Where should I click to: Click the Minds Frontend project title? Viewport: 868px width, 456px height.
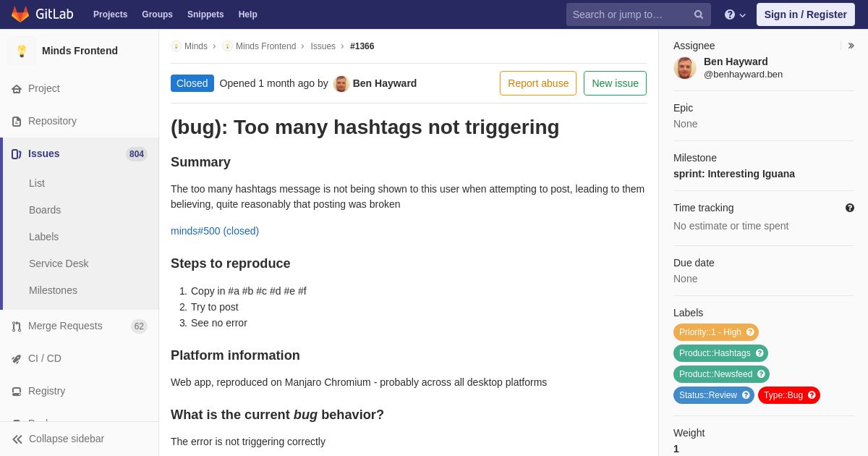(80, 51)
